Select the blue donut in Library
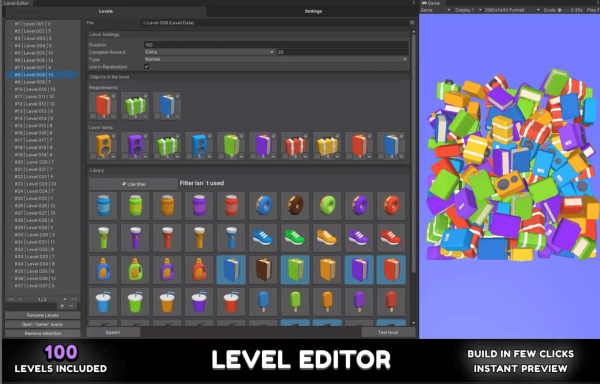 263,205
